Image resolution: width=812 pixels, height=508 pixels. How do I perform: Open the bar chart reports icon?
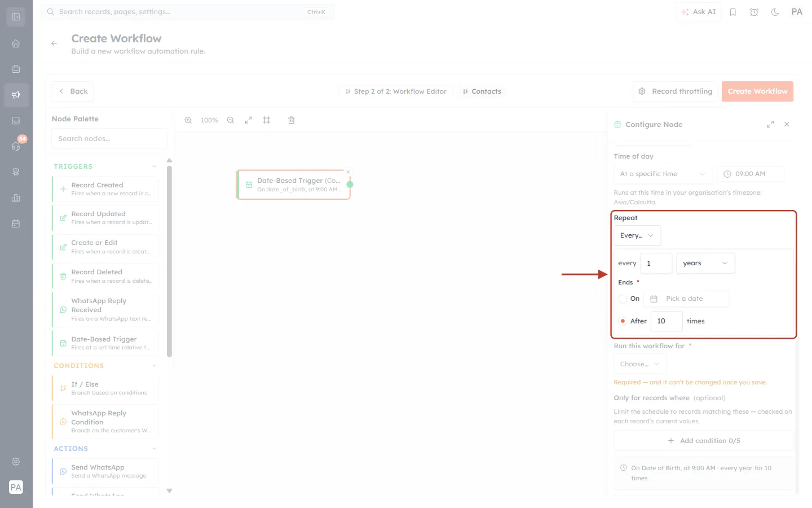(x=16, y=198)
